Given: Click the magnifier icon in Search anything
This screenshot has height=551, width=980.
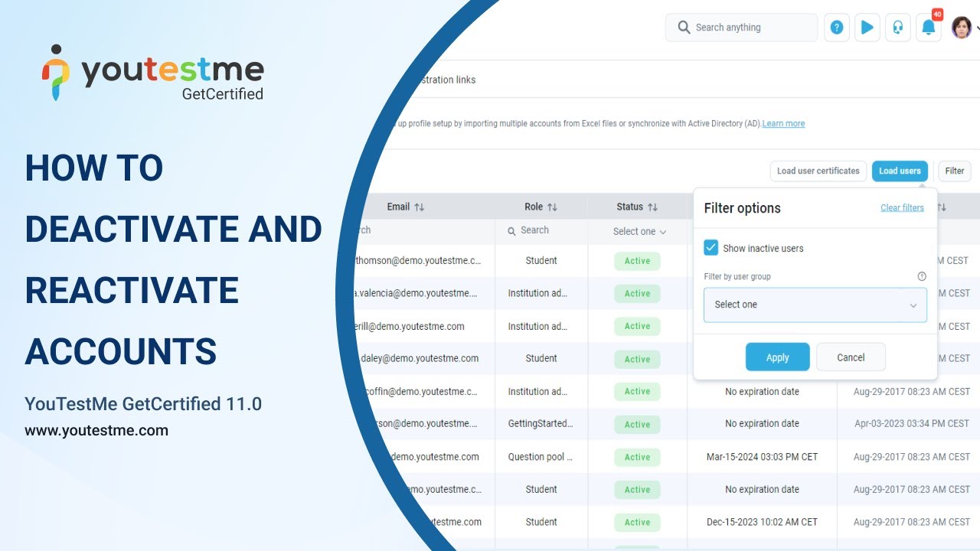Looking at the screenshot, I should (x=684, y=28).
